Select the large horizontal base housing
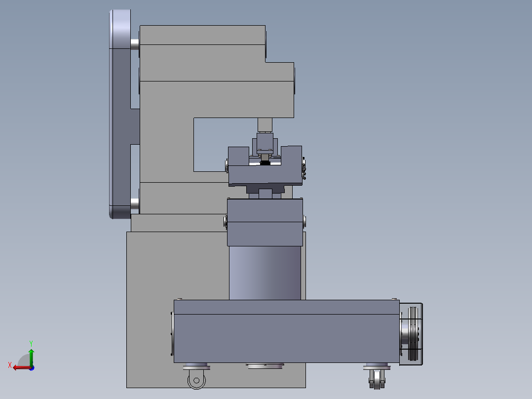The height and width of the screenshot is (399, 532). 286,331
